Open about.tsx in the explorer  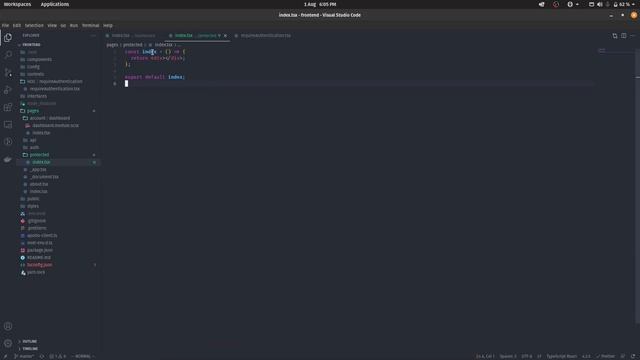[x=39, y=184]
